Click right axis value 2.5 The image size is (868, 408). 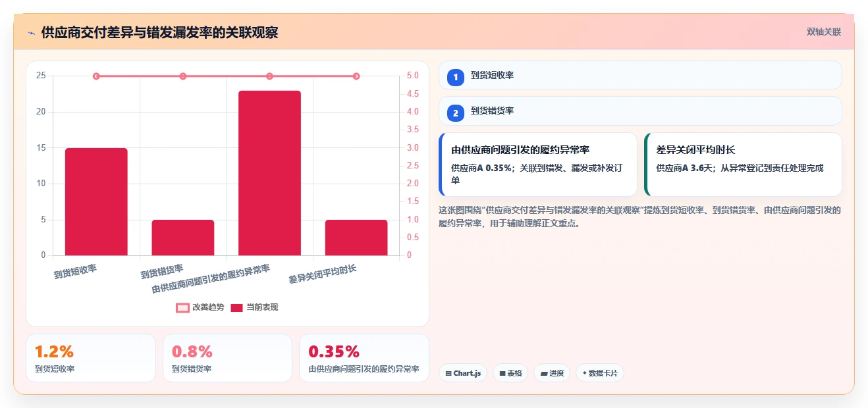tap(413, 165)
